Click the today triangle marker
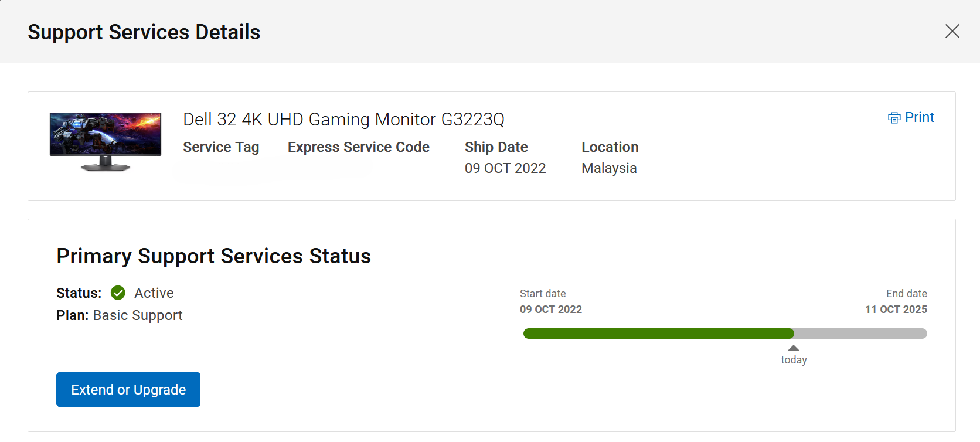The image size is (980, 442). click(x=794, y=348)
